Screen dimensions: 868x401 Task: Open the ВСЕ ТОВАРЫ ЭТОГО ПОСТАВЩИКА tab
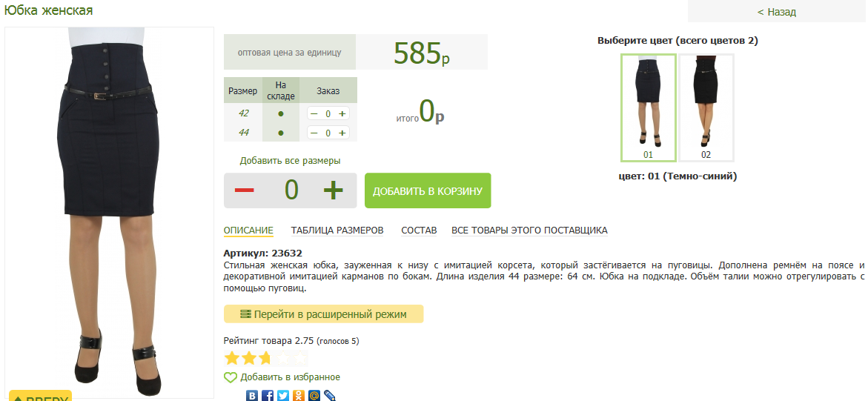tap(529, 231)
